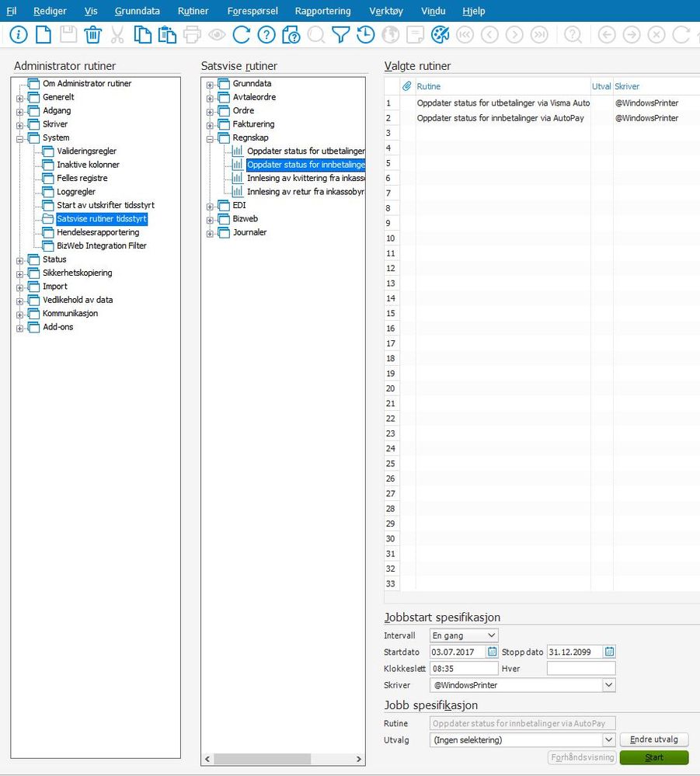Collapse the Regnskap node in Satsvise rutiner
The width and height of the screenshot is (700, 776).
coord(210,139)
